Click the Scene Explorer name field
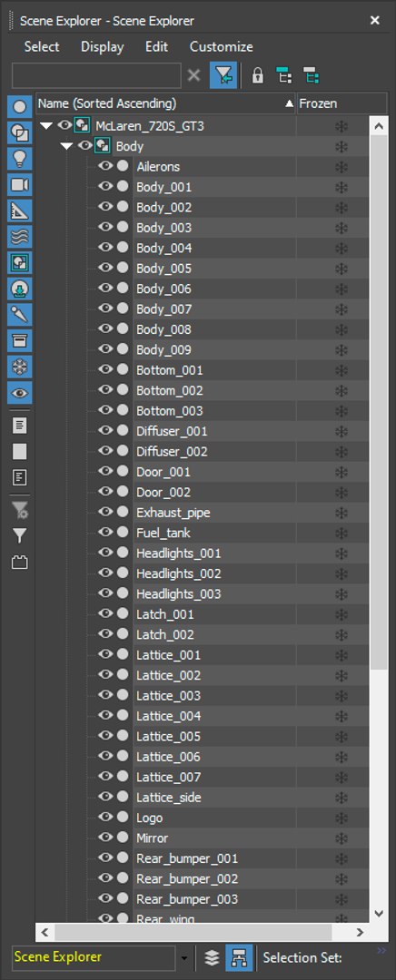Screen dimensions: 396x980 [x=94, y=957]
